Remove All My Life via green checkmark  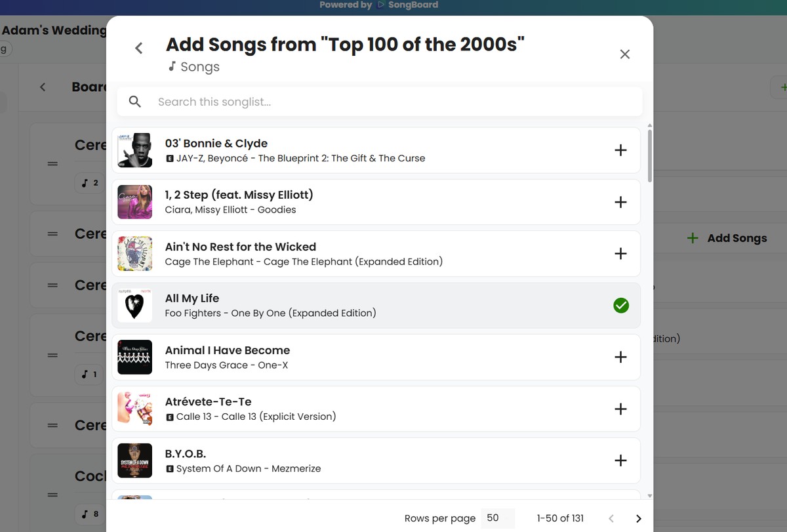pyautogui.click(x=620, y=305)
